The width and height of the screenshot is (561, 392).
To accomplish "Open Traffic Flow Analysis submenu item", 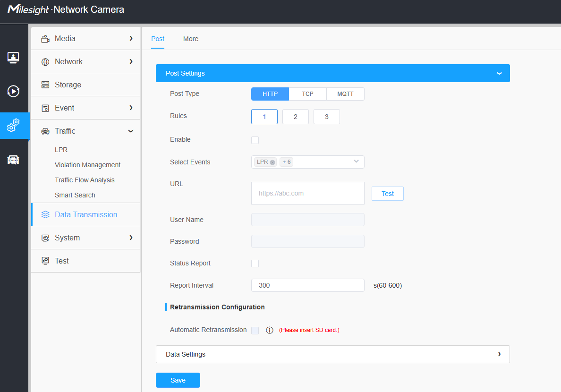I will tap(85, 180).
